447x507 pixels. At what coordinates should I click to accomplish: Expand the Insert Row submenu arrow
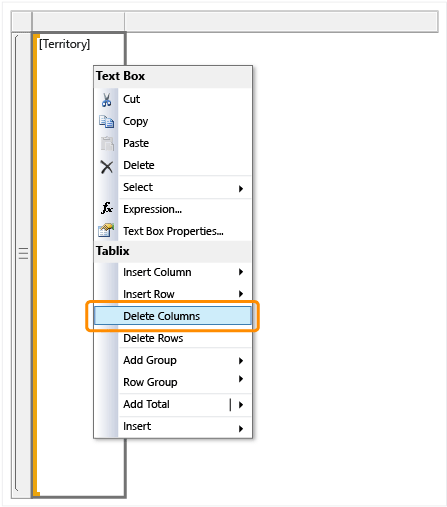tap(241, 294)
